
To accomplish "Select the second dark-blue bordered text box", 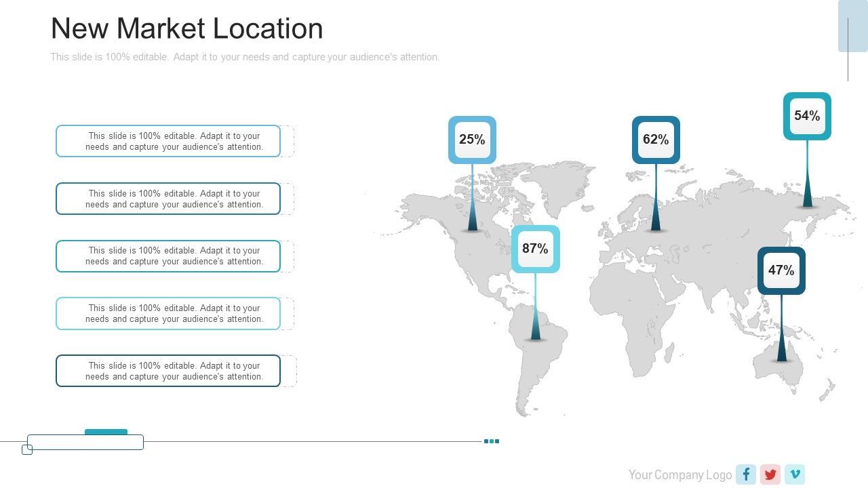I will pyautogui.click(x=168, y=199).
